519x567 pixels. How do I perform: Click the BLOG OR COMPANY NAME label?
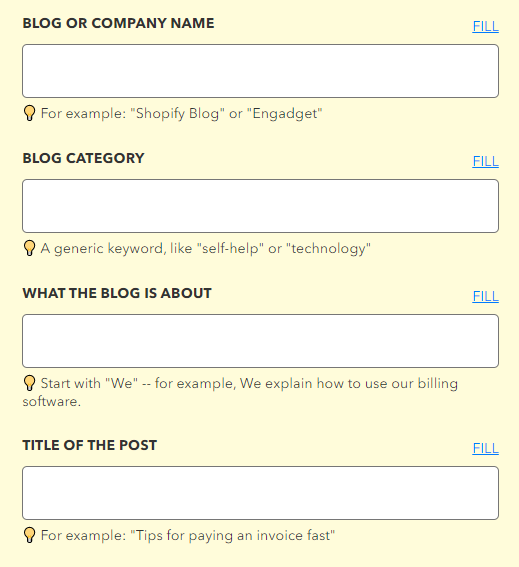[x=118, y=23]
